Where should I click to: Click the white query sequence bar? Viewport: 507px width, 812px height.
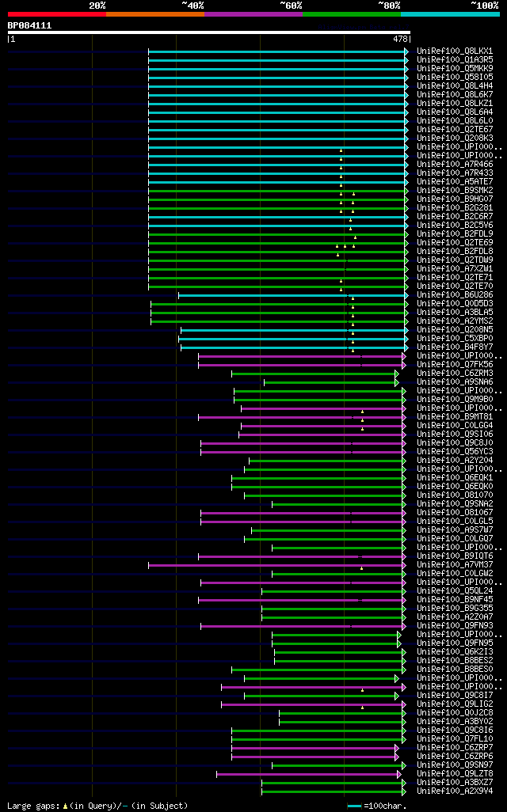[x=209, y=32]
